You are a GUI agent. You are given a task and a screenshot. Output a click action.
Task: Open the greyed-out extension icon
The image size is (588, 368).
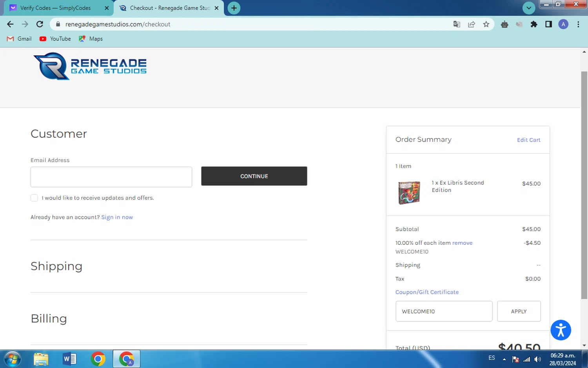519,24
